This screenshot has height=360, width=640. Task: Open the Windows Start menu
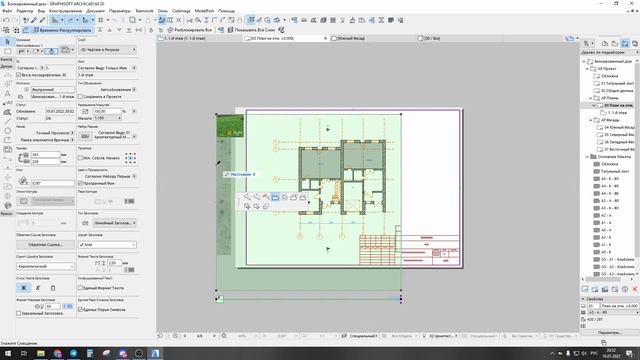point(7,353)
